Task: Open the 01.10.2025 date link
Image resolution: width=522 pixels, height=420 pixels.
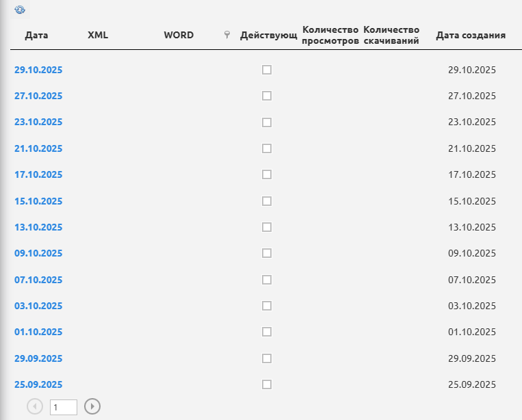Action: [38, 332]
